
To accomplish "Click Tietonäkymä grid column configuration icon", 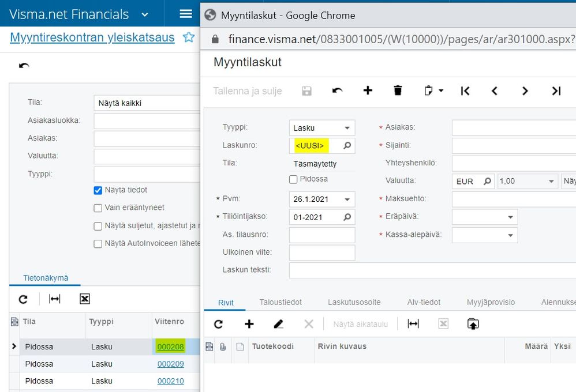I will point(14,322).
